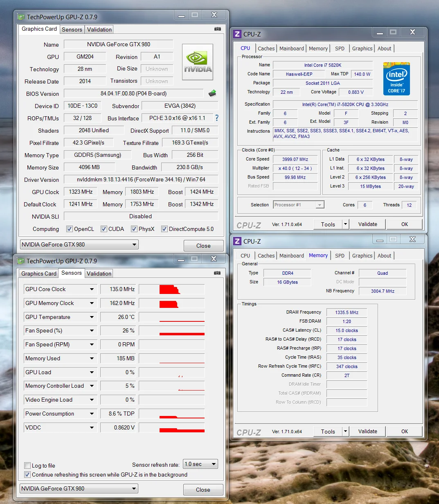Open the GPU selector dropdown in Sensors window
439x504 pixels.
click(x=79, y=488)
